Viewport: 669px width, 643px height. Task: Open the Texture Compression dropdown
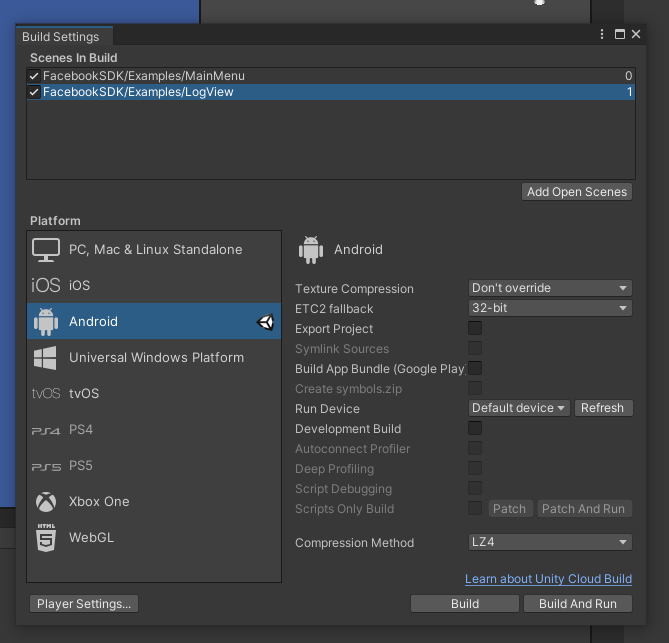point(550,288)
